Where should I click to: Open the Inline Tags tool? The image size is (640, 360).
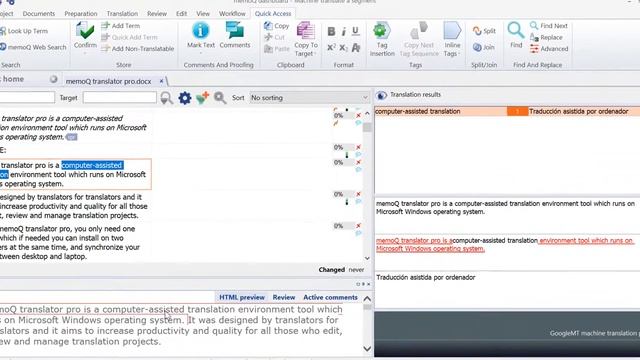pos(452,39)
